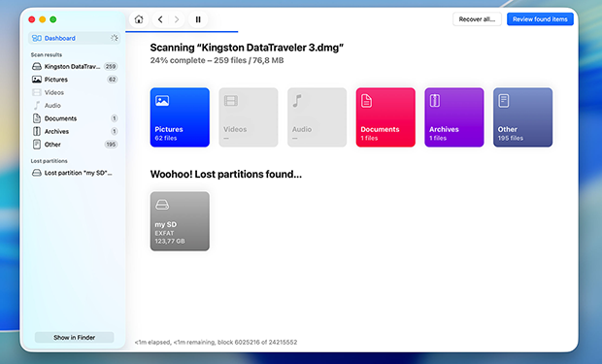Click the "Woohoo! Lost partitions found..." heading
Viewport: 602px width, 364px height.
click(x=225, y=175)
